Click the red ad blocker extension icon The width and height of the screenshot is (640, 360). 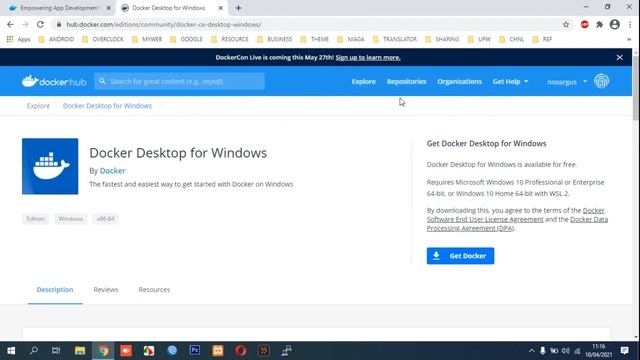(584, 24)
